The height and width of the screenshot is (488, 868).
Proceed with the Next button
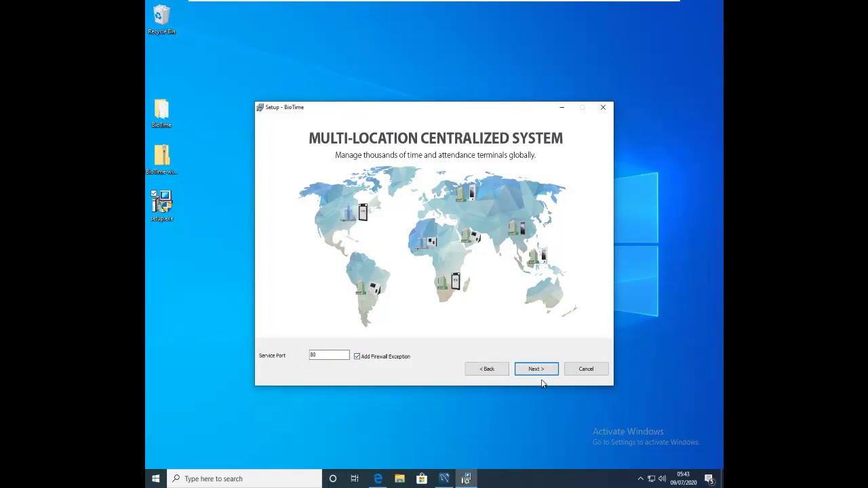(536, 369)
